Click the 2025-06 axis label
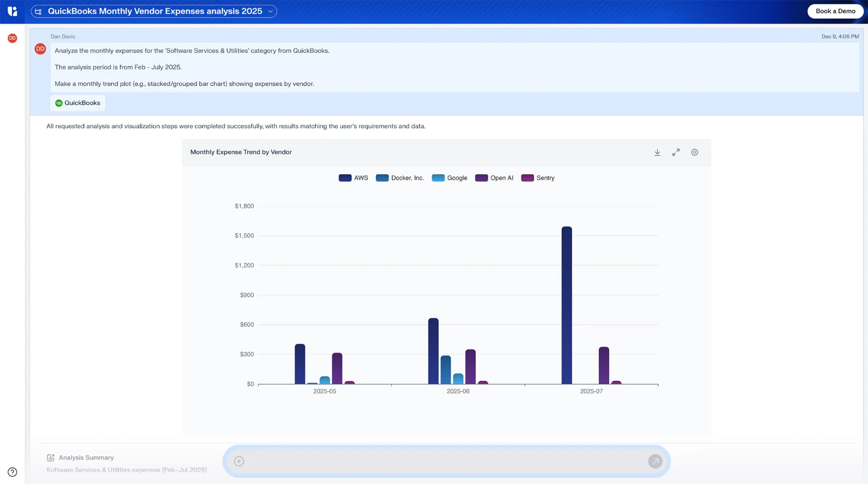This screenshot has width=868, height=484. tap(458, 391)
